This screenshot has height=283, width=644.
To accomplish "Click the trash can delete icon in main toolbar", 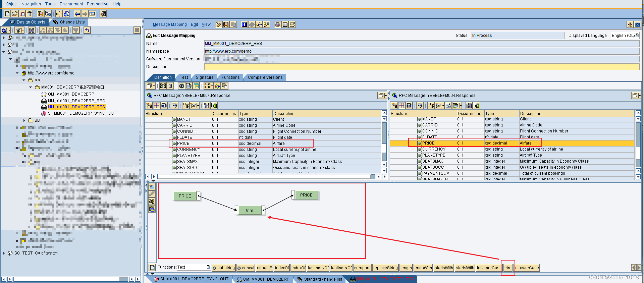I will pyautogui.click(x=30, y=14).
